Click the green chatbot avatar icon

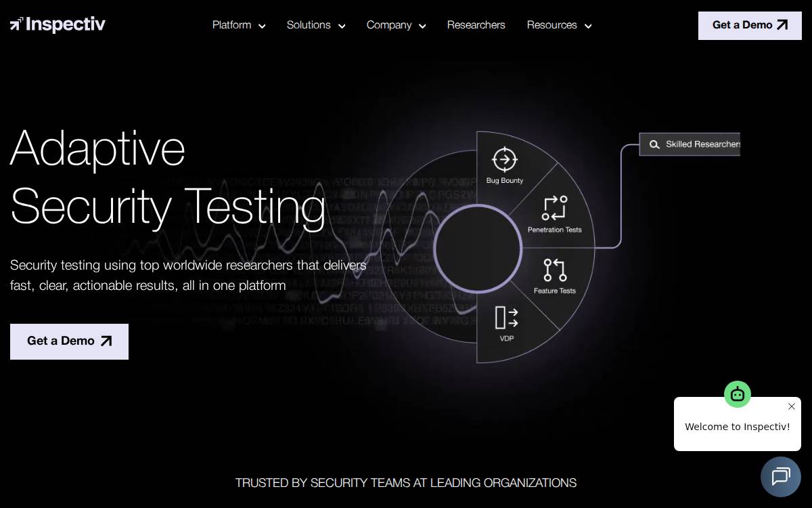738,394
